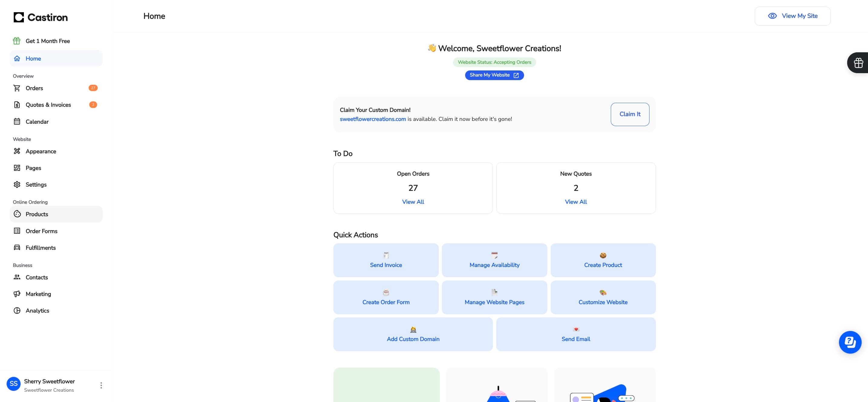Click the Products cookie icon
The width and height of the screenshot is (868, 402).
[17, 214]
